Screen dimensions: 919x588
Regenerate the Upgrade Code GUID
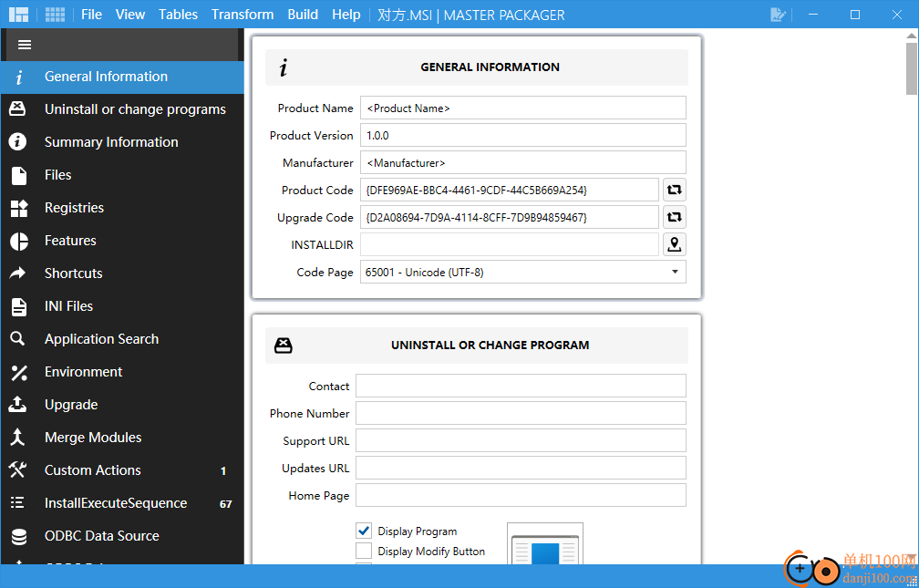[x=675, y=218]
